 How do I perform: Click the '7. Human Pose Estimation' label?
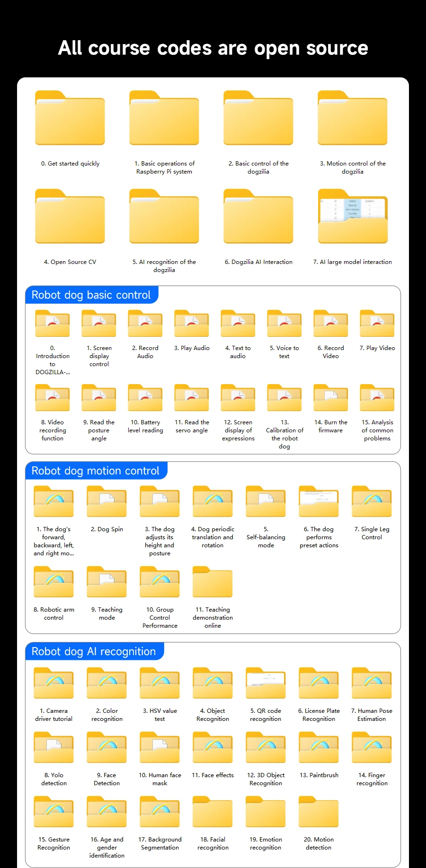pos(372,715)
